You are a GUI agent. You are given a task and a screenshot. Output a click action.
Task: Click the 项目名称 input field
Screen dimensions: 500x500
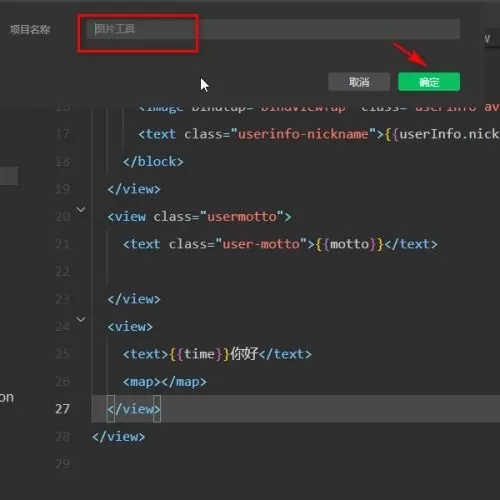[273, 29]
